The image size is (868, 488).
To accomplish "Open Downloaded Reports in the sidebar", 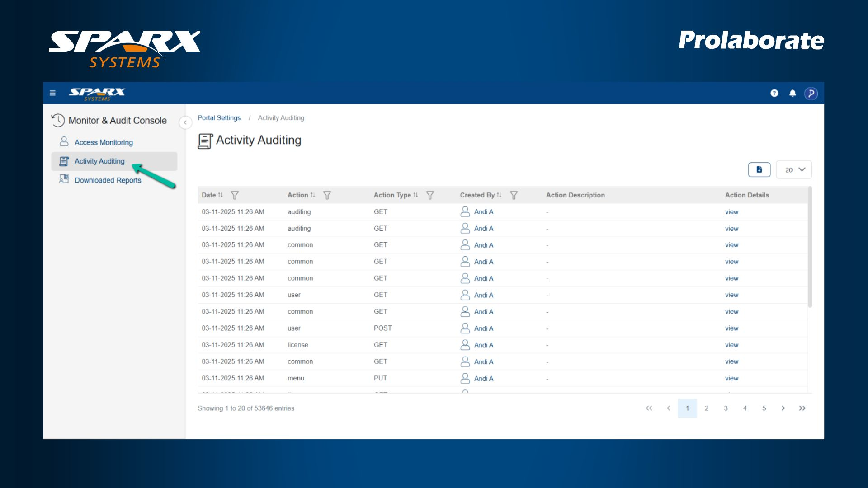I will pos(108,180).
